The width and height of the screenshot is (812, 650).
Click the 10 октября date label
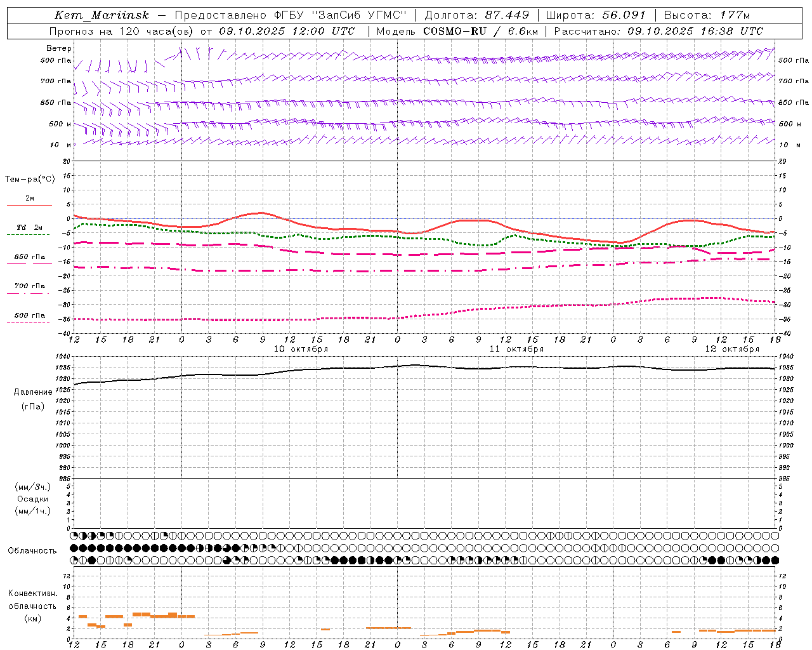click(x=301, y=349)
